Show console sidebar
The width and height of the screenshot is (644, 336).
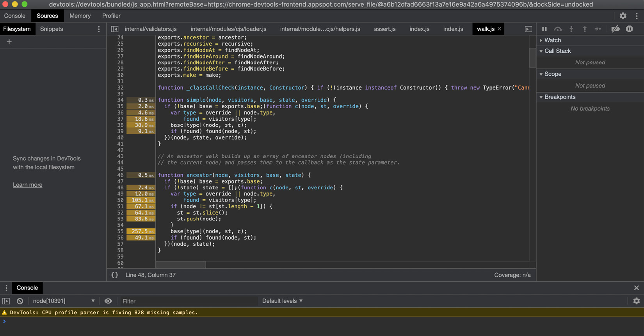[x=6, y=301]
